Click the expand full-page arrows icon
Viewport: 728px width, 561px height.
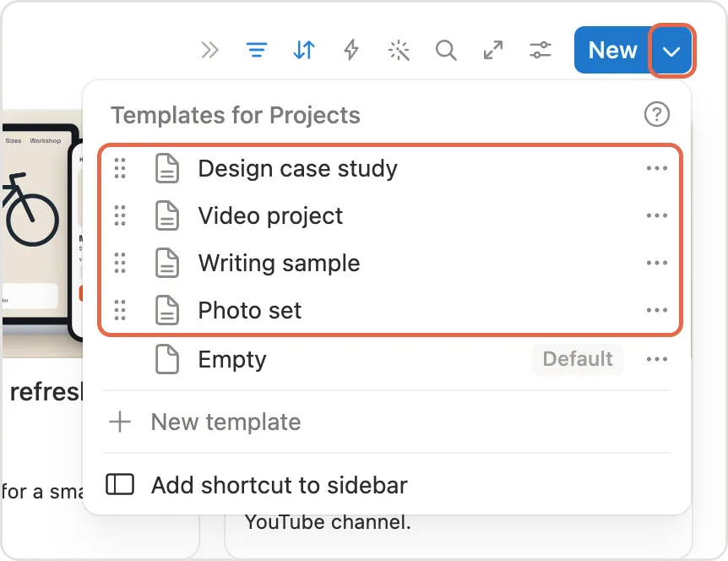pyautogui.click(x=493, y=50)
